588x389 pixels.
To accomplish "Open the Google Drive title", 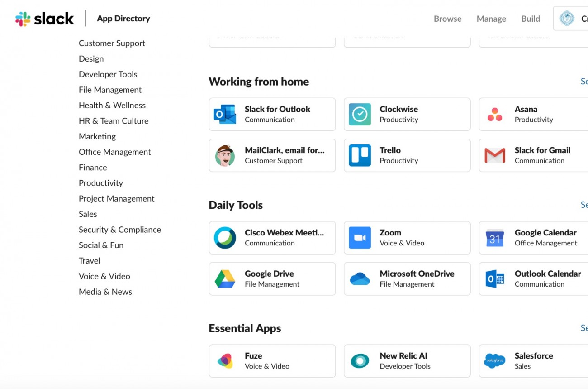I will tap(269, 274).
